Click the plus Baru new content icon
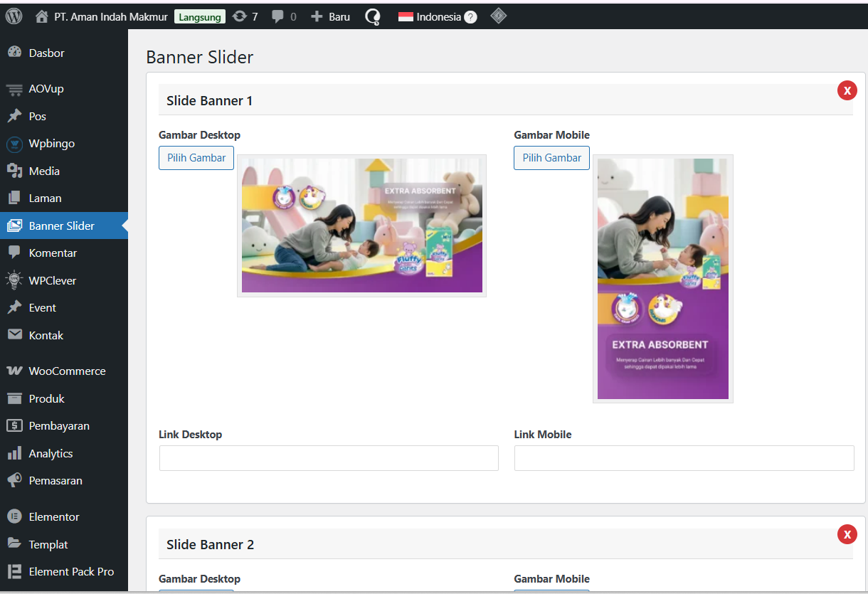868x594 pixels. (x=317, y=16)
